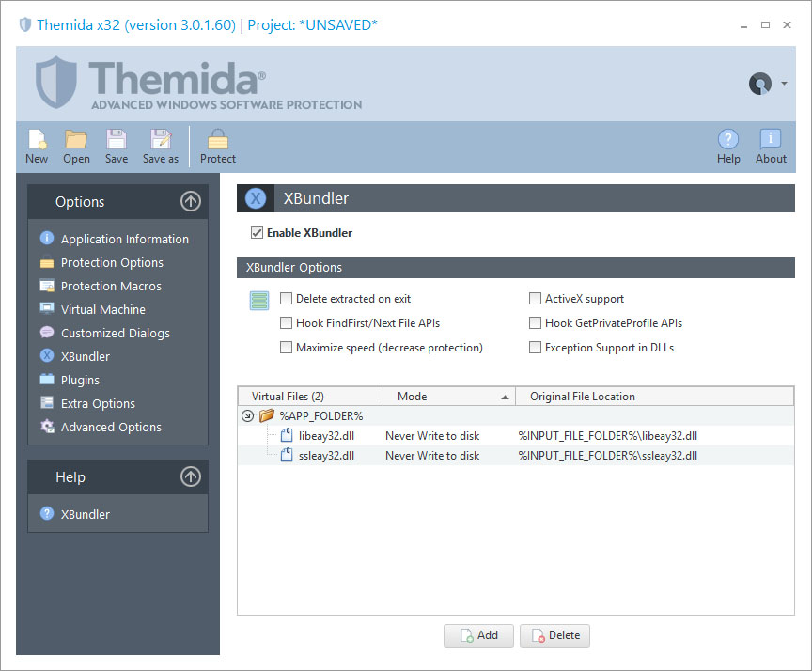Viewport: 812px width, 671px height.
Task: Open XBundler help topic link
Action: pyautogui.click(x=86, y=514)
